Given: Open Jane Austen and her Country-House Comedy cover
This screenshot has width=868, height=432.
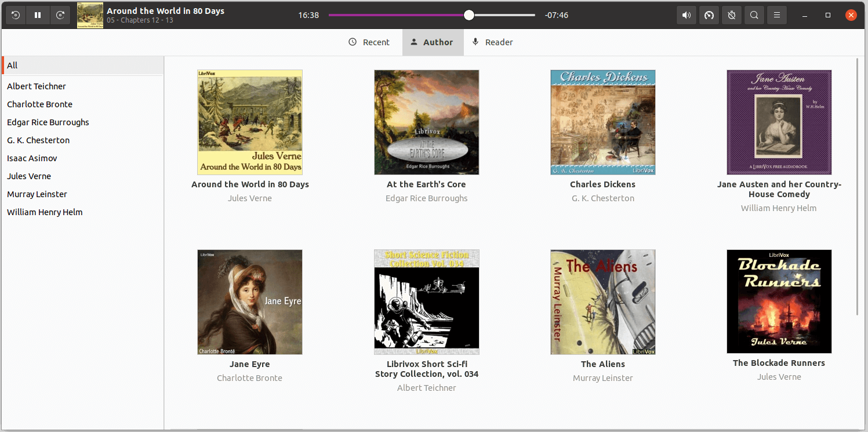Looking at the screenshot, I should pos(779,122).
